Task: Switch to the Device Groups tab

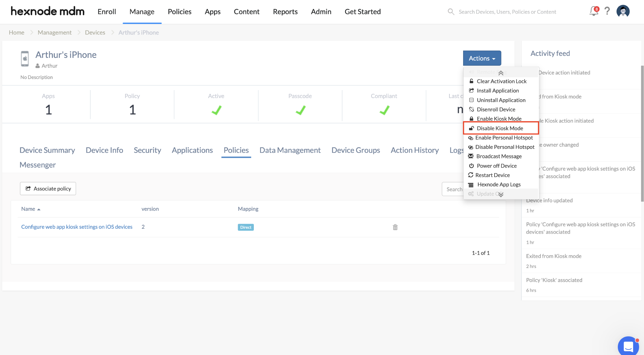Action: (356, 150)
